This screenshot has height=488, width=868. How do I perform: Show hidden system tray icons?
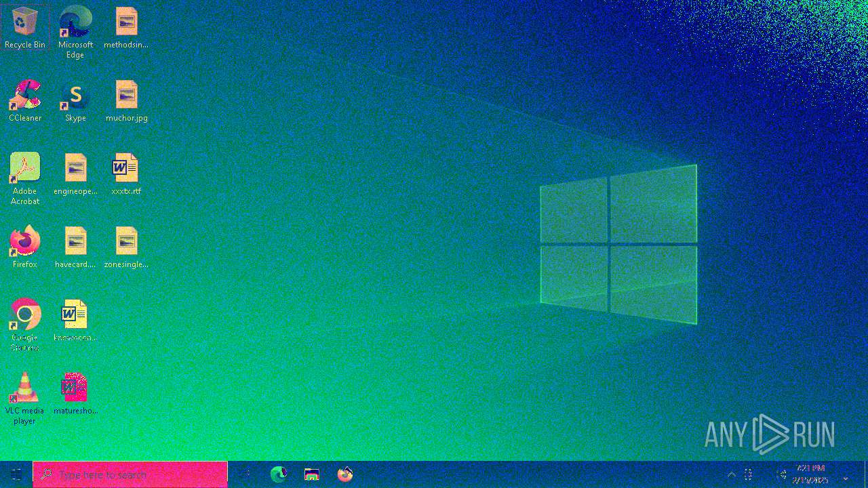[x=731, y=475]
